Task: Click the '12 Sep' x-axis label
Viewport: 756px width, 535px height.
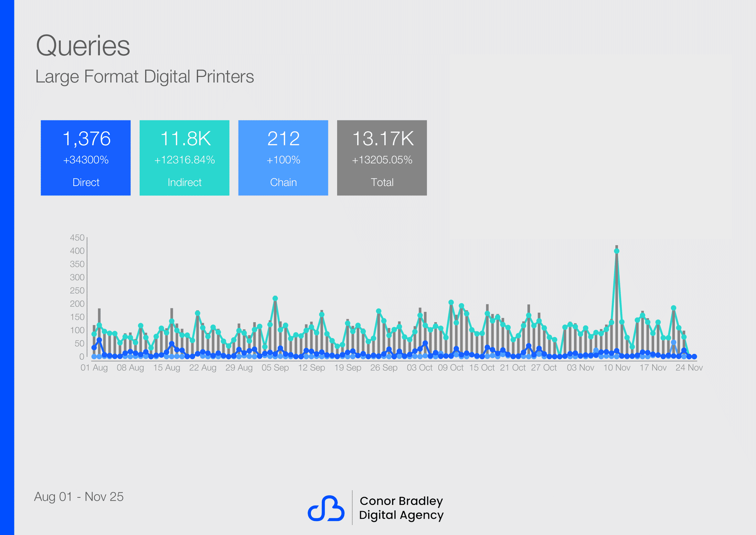Action: point(312,368)
